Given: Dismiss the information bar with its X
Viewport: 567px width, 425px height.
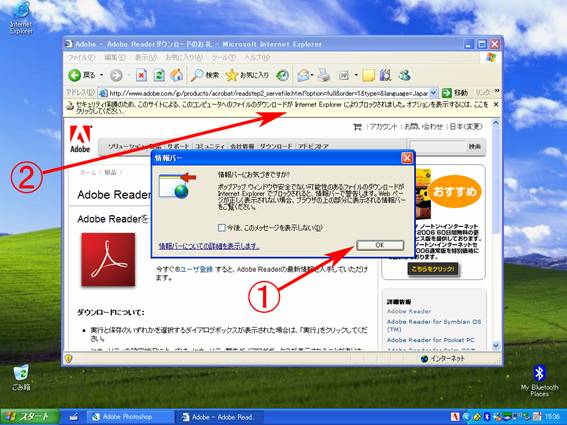Looking at the screenshot, I should [496, 105].
